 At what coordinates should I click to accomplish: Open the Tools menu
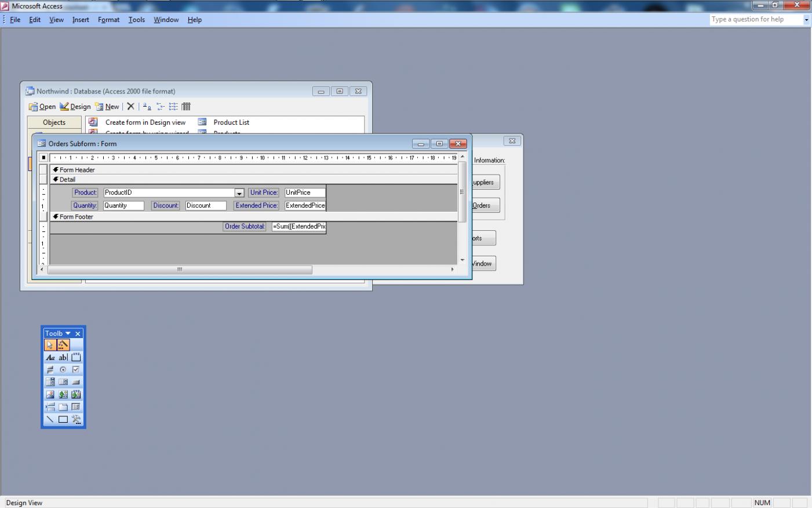(x=137, y=20)
